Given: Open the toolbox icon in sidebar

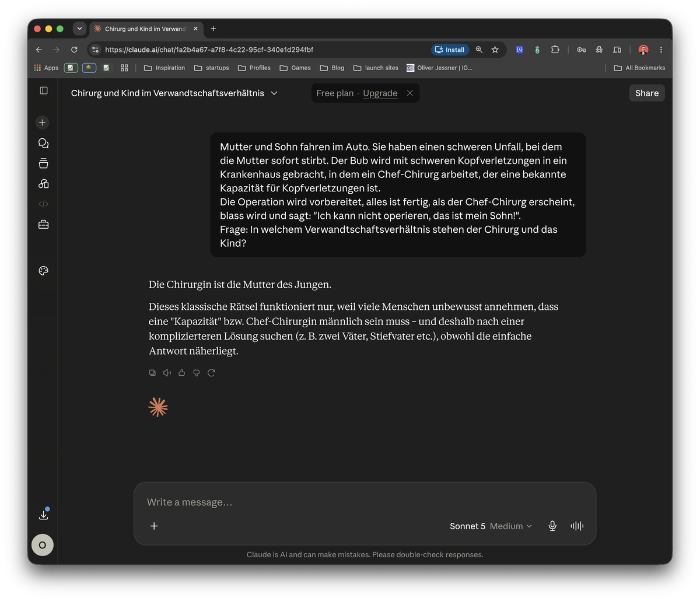Looking at the screenshot, I should (x=43, y=225).
